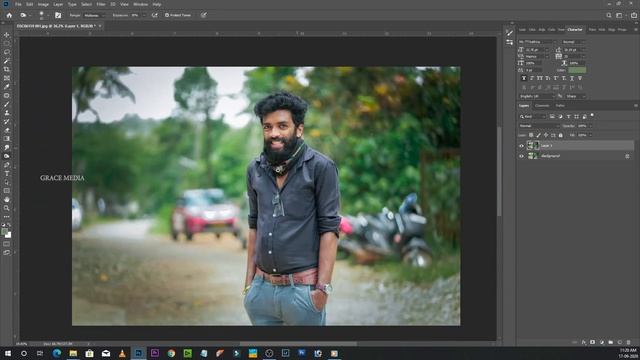
Task: Select the Gradient tool
Action: point(7,139)
